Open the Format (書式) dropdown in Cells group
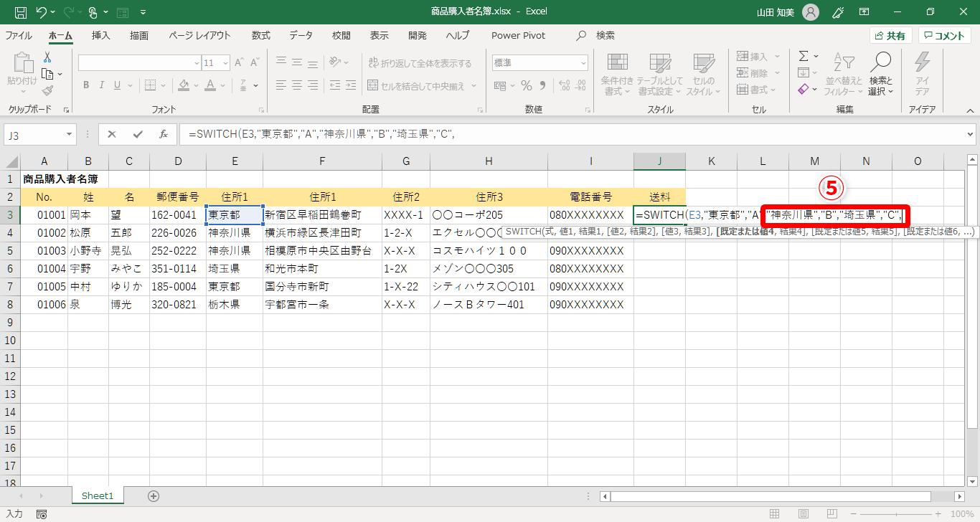Image resolution: width=980 pixels, height=522 pixels. click(757, 90)
